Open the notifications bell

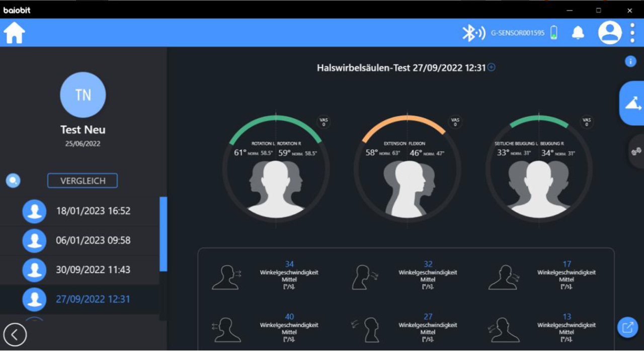pyautogui.click(x=578, y=33)
